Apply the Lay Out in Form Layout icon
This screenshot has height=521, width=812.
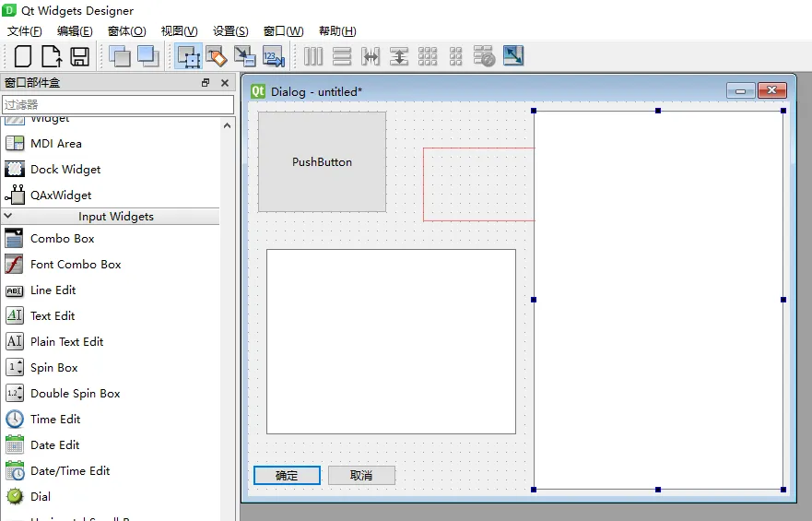coord(455,56)
